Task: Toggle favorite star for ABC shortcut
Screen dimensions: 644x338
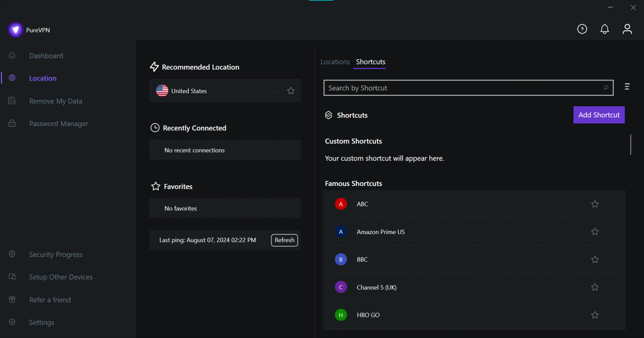Action: pos(595,204)
